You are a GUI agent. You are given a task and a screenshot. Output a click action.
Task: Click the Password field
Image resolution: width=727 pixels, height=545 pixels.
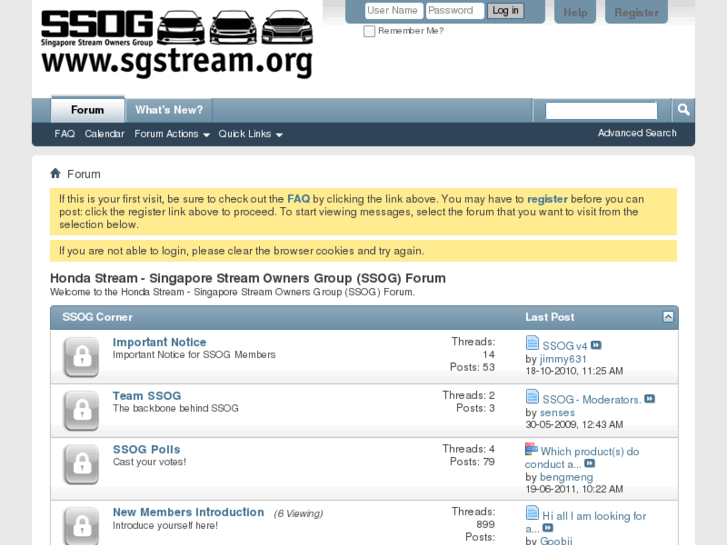[x=455, y=11]
